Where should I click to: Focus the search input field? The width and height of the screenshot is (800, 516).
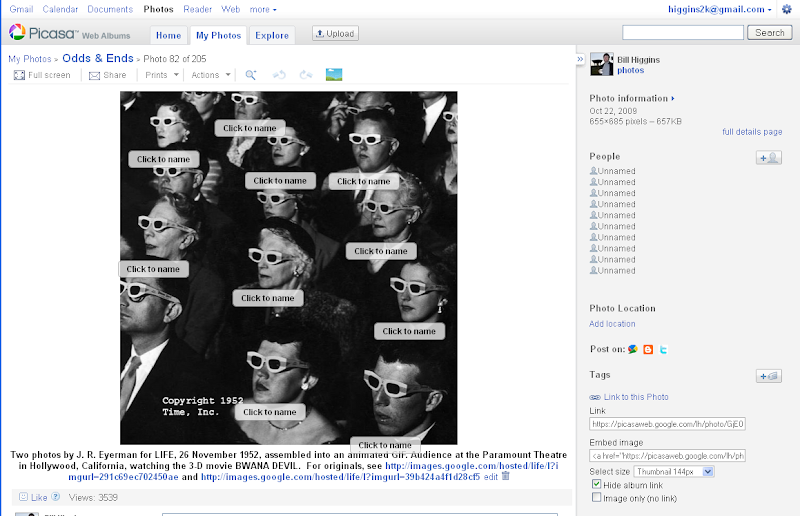point(683,33)
